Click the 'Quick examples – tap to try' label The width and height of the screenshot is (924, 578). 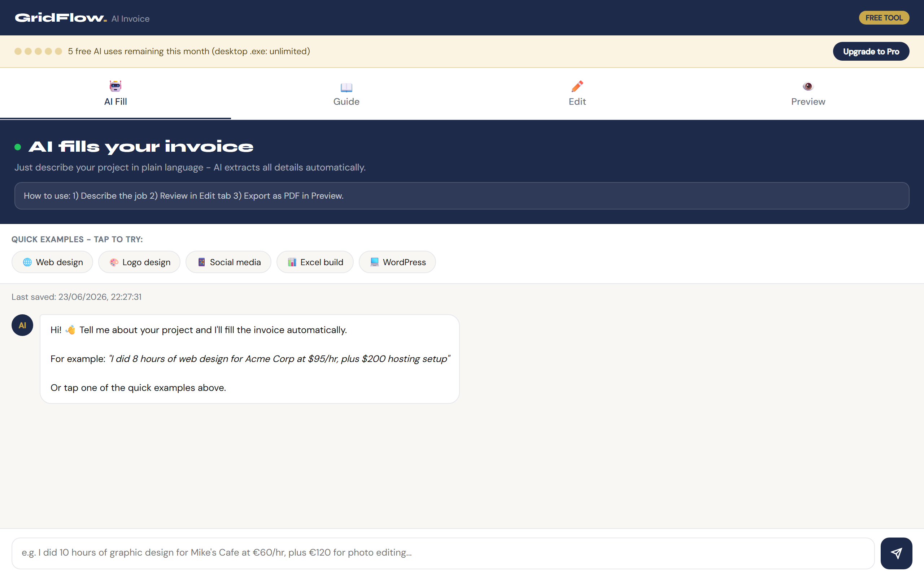[x=77, y=239]
